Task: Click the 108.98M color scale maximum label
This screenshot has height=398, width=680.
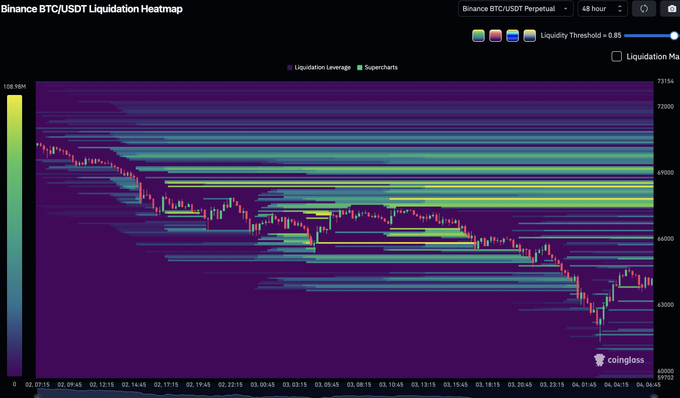Action: pyautogui.click(x=15, y=87)
